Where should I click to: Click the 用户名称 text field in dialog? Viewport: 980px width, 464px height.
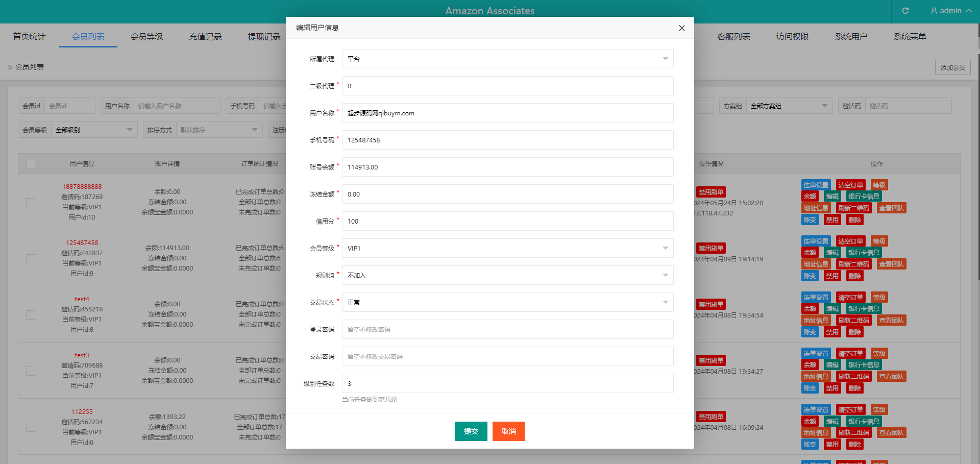click(x=507, y=113)
